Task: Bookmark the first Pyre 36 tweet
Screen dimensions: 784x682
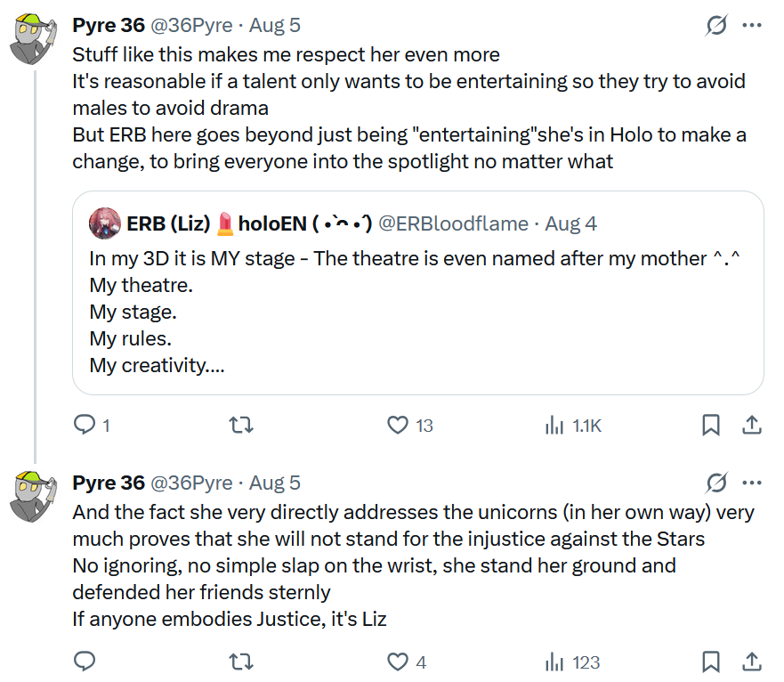Action: click(x=710, y=426)
